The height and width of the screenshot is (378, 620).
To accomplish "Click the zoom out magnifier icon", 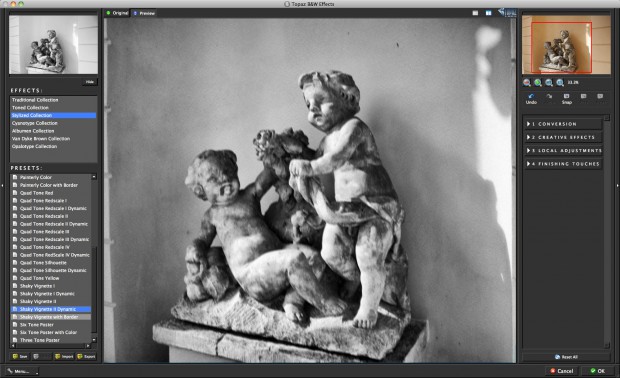I will 527,82.
